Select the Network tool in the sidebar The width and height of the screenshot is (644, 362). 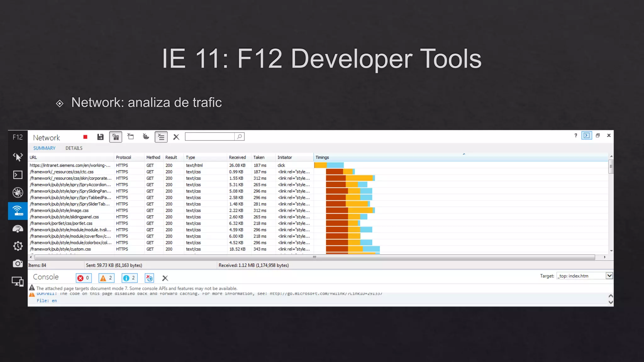click(x=18, y=211)
